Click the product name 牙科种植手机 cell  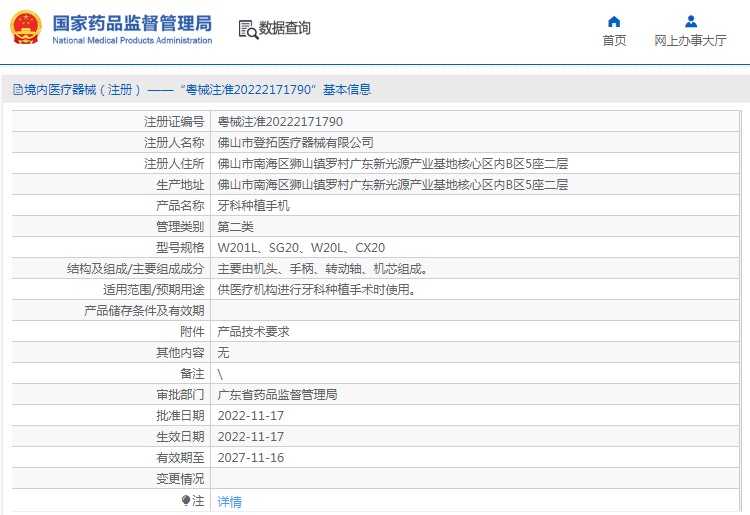[253, 206]
